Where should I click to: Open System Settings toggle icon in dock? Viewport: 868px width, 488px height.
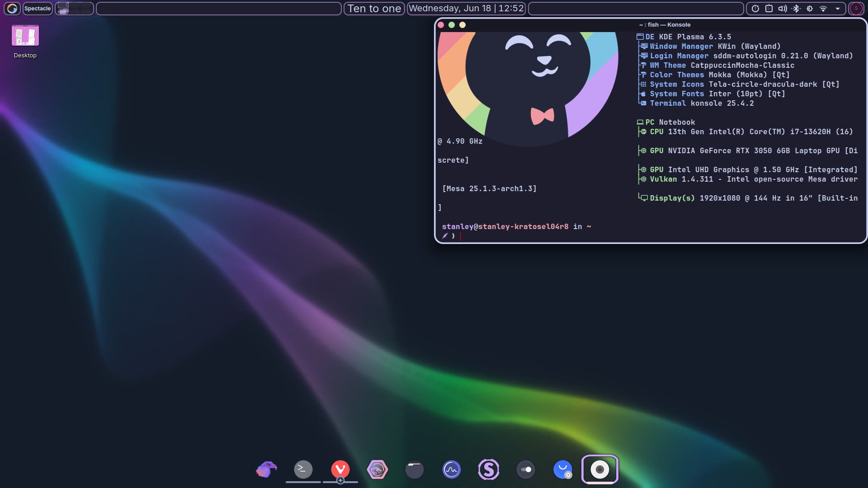pos(526,469)
